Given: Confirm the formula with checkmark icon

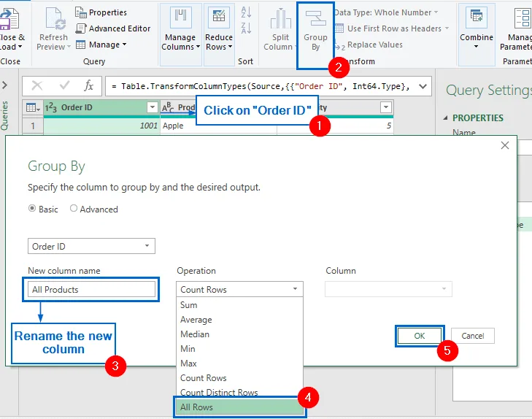Looking at the screenshot, I should coord(64,85).
